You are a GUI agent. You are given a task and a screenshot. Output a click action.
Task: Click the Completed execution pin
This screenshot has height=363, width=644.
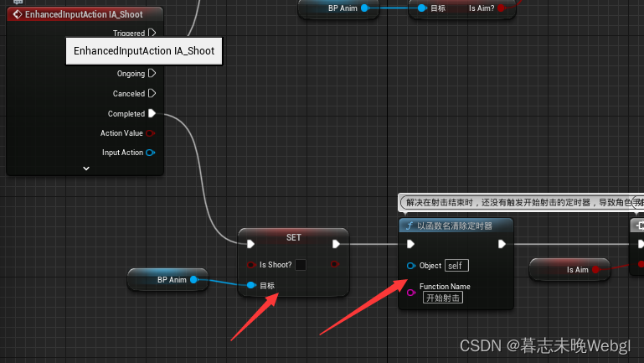152,113
